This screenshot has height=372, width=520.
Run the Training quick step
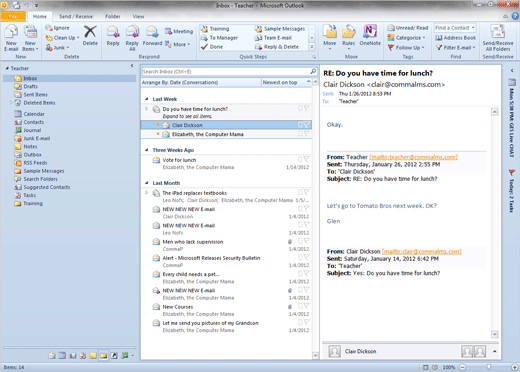coord(215,29)
